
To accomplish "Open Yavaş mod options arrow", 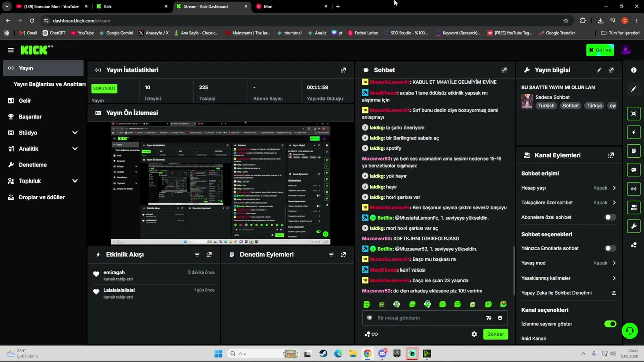I will [614, 263].
